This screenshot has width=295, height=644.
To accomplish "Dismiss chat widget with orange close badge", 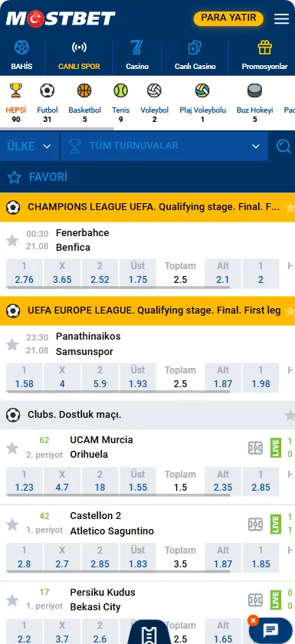I will tap(254, 620).
